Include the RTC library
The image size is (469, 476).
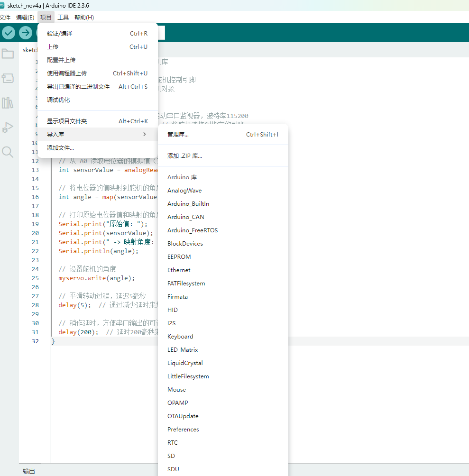(223, 443)
